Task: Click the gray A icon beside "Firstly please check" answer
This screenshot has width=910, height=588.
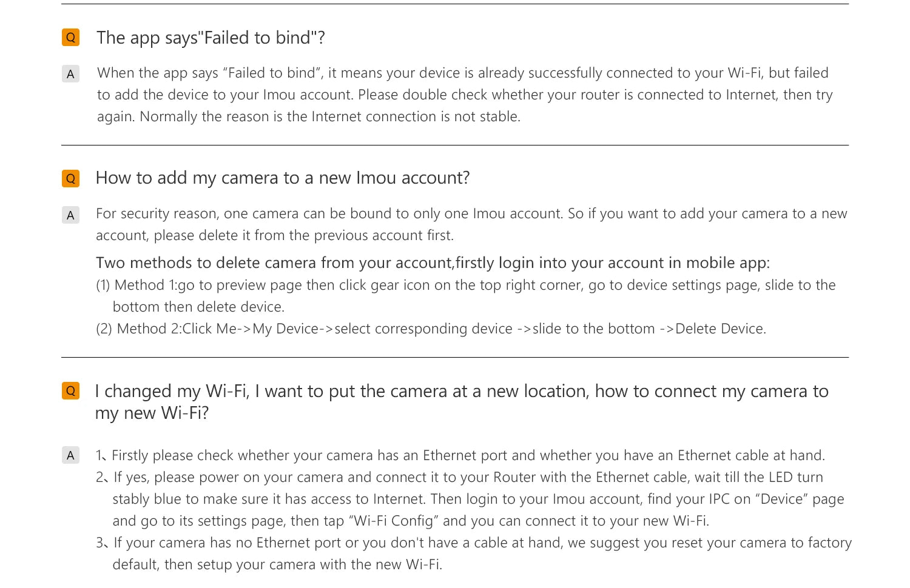Action: coord(70,455)
